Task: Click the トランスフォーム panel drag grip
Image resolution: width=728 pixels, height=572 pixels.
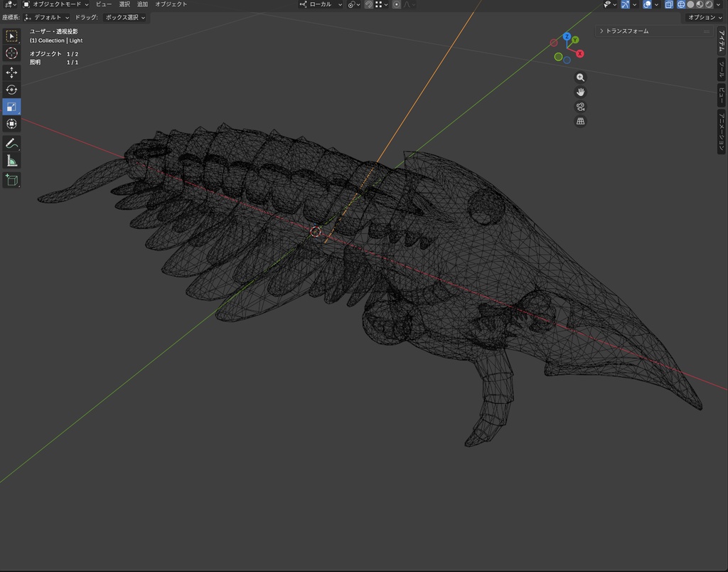Action: [707, 31]
